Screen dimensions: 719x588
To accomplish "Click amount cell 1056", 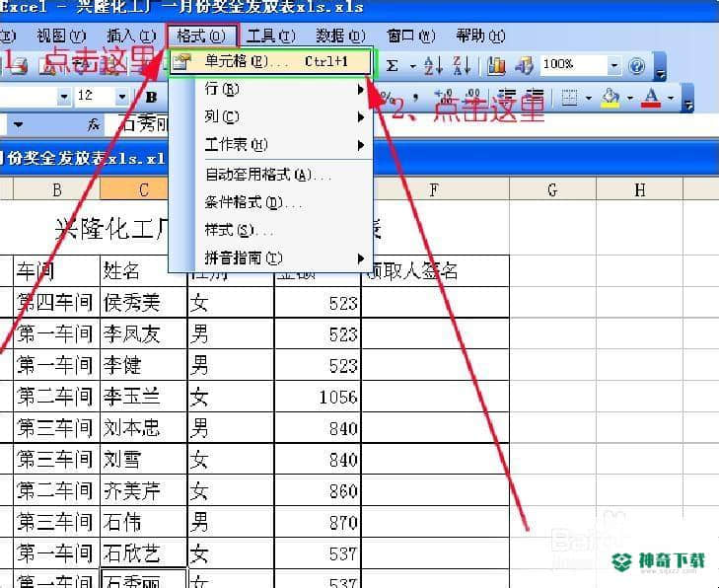I will pos(318,397).
